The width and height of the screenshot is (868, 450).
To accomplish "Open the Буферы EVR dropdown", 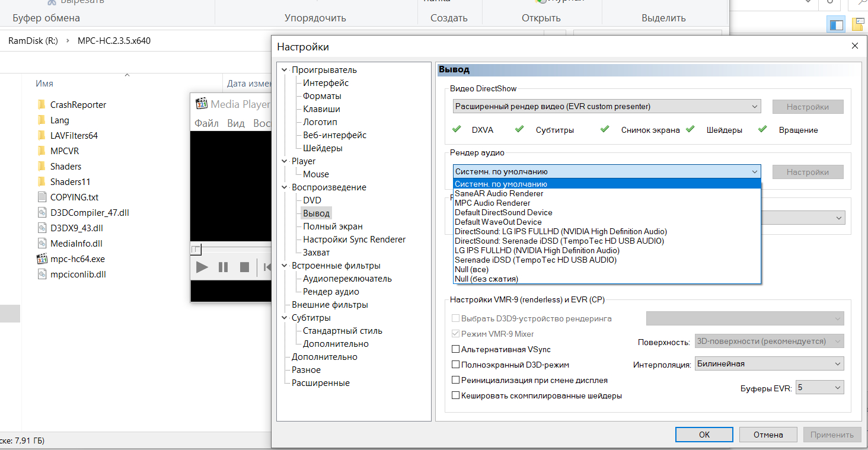I will [x=820, y=388].
